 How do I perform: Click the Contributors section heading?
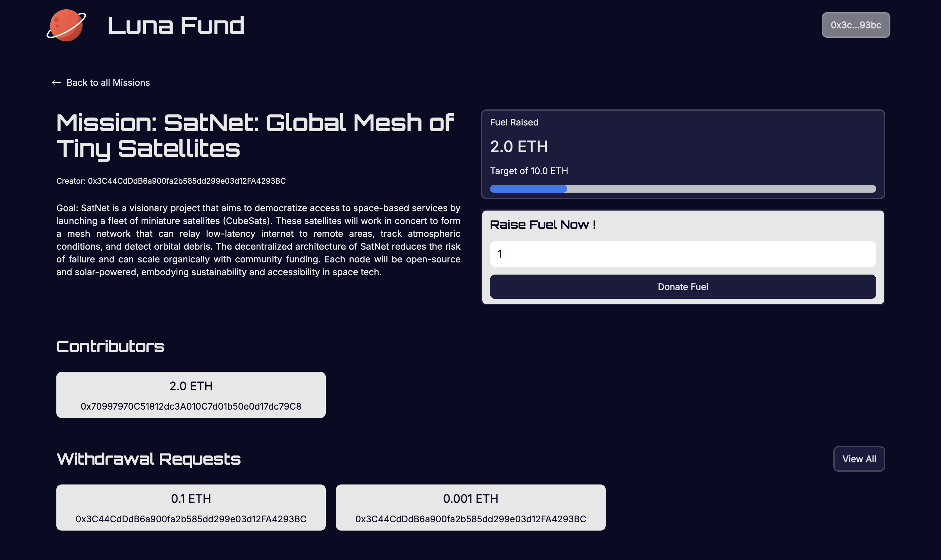click(110, 347)
